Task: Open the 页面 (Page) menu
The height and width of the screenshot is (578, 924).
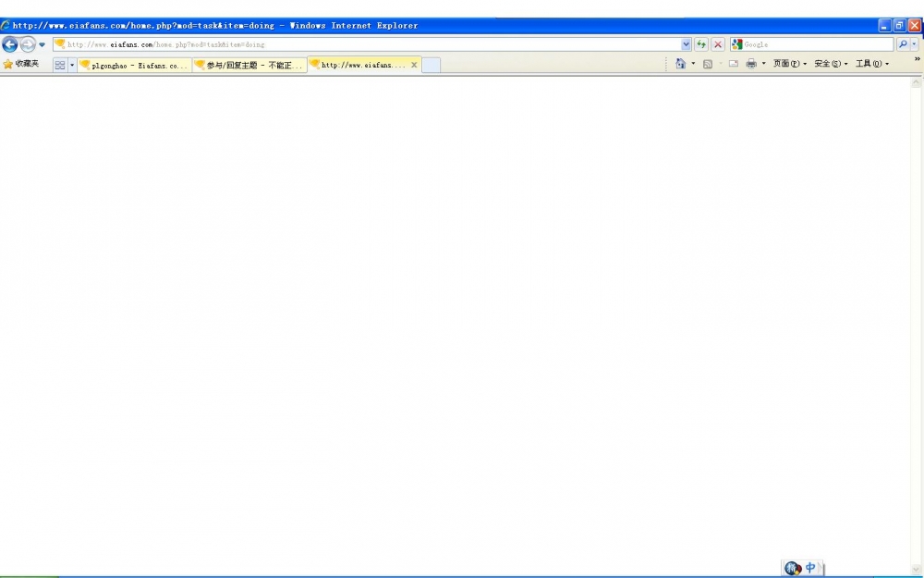Action: pyautogui.click(x=788, y=64)
